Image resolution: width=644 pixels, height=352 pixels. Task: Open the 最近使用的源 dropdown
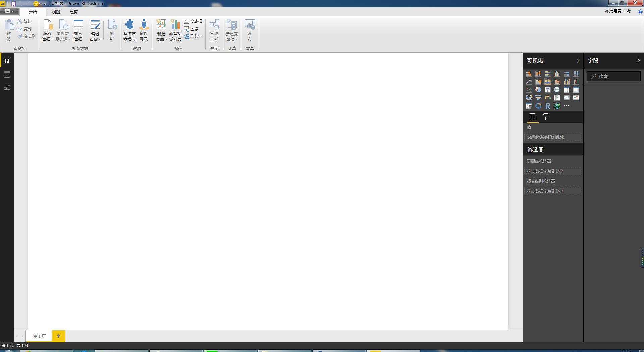pos(63,31)
